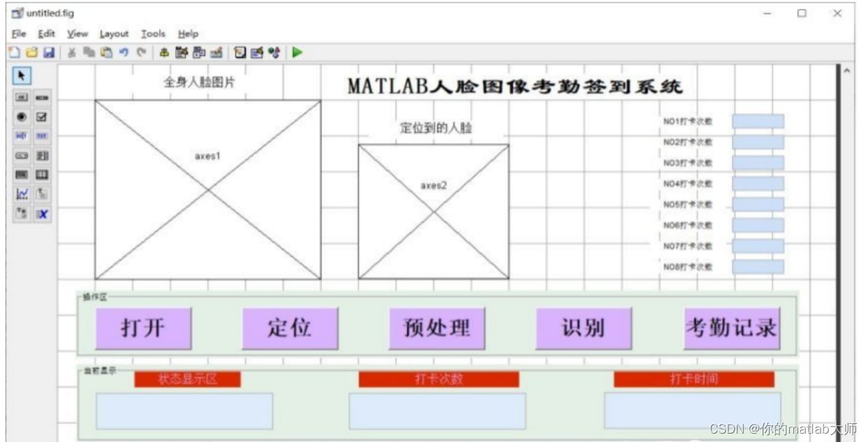Click the 考勤记录 button
Image resolution: width=868 pixels, height=442 pixels.
pyautogui.click(x=732, y=328)
